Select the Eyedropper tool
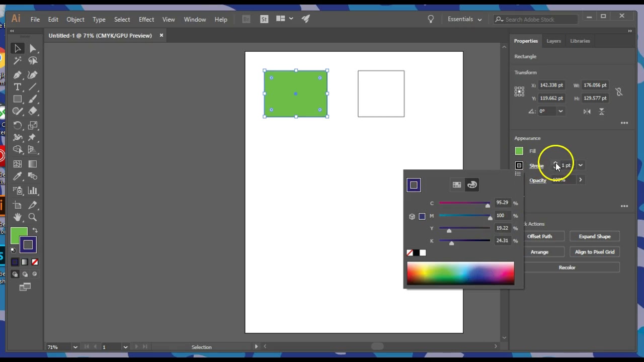Screen dimensions: 644x362 coord(18,176)
